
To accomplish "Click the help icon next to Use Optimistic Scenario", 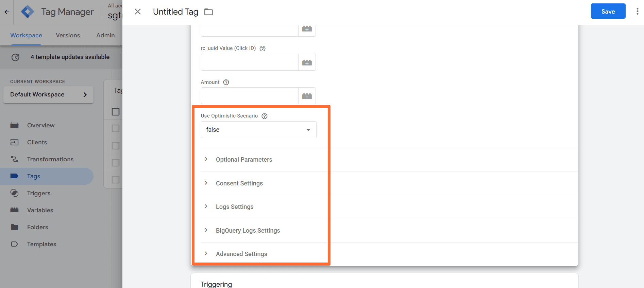I will click(x=265, y=116).
